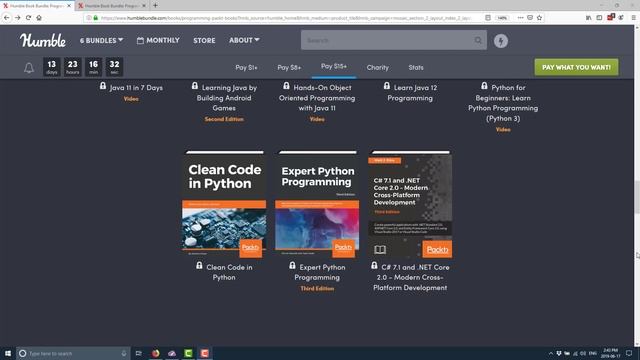Expand the About dropdown menu
Viewport: 640px width, 360px height.
(244, 40)
